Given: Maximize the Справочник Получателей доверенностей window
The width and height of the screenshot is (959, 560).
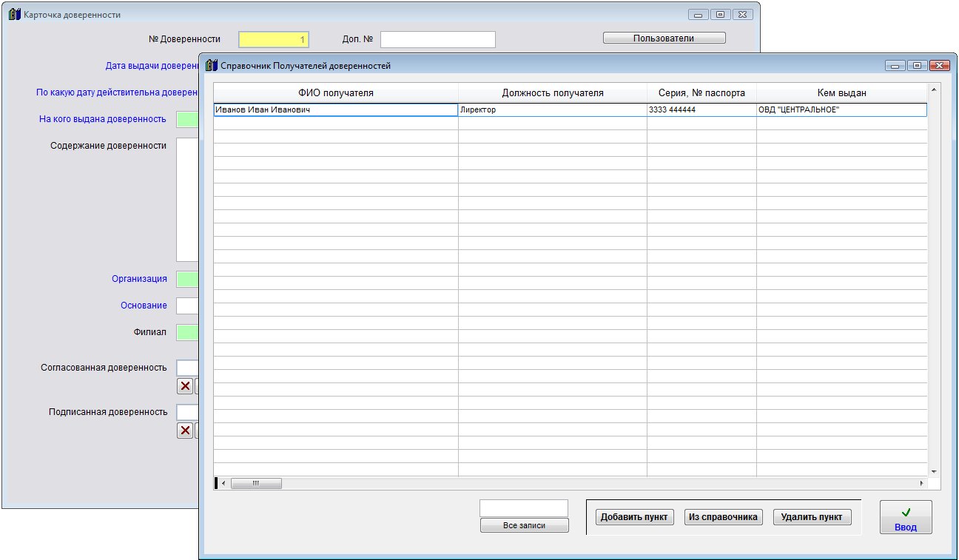Looking at the screenshot, I should tap(918, 66).
